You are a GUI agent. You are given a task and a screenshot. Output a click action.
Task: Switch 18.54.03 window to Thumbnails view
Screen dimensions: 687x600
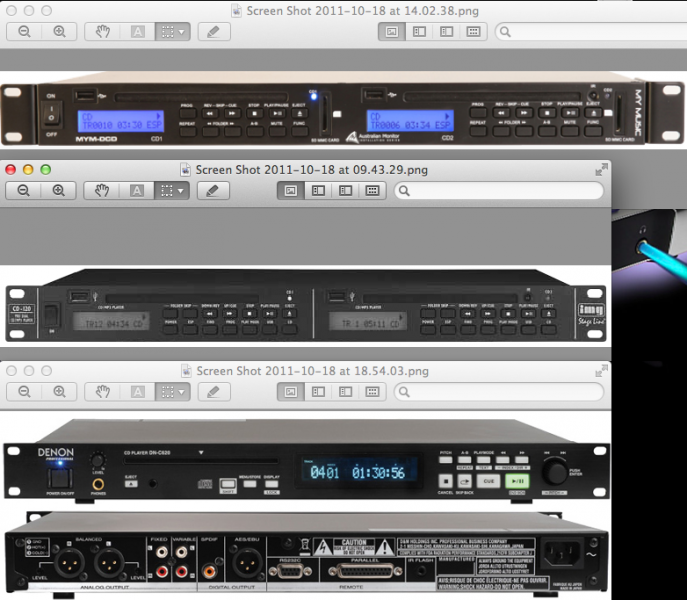point(318,392)
